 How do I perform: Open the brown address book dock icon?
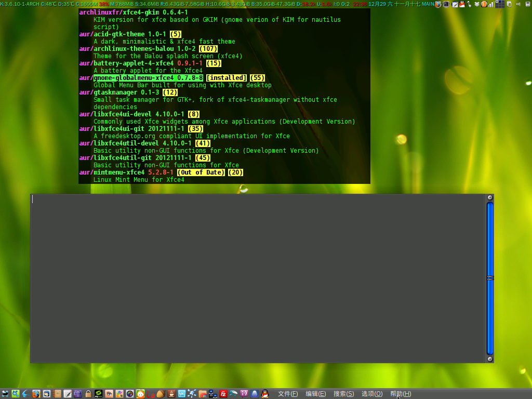tap(57, 394)
